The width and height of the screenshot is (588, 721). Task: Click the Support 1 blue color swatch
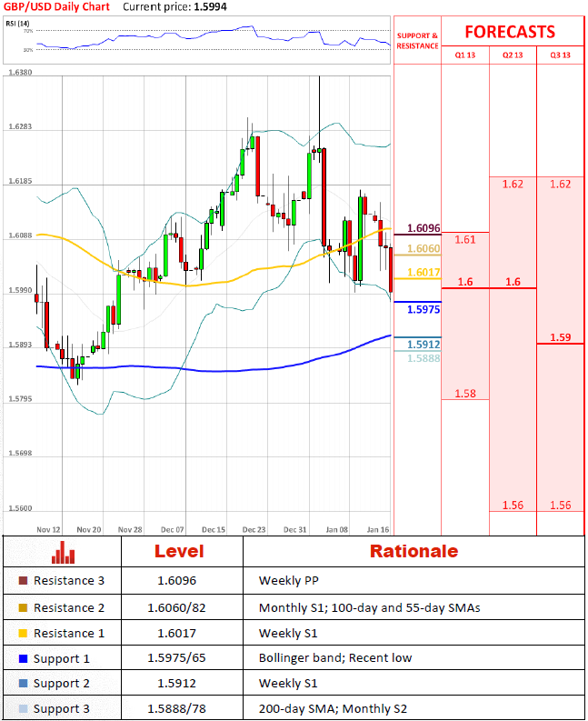(x=23, y=658)
